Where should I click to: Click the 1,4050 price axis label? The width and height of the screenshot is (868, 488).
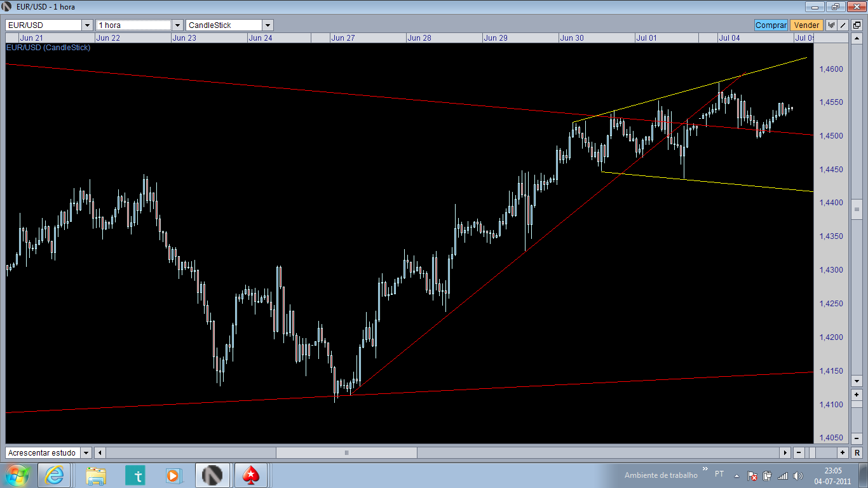(x=832, y=438)
